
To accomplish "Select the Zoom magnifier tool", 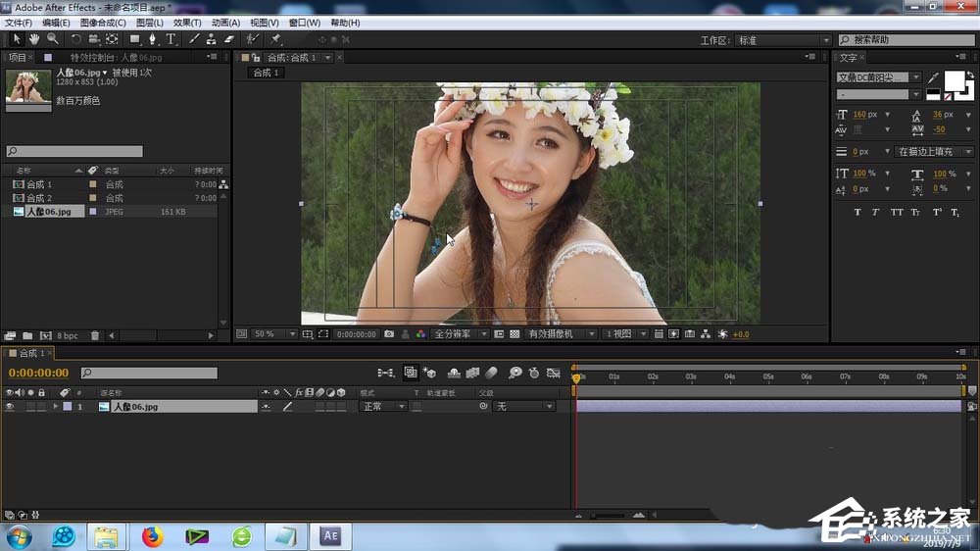I will [52, 39].
